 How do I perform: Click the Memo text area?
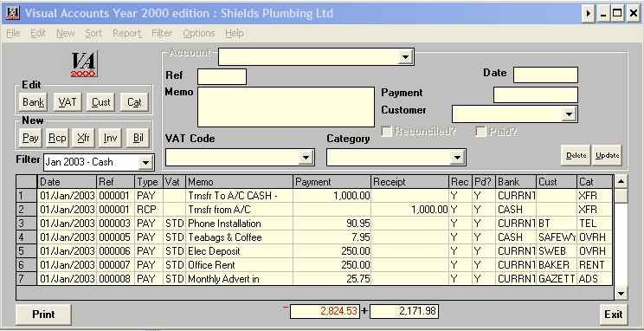pos(286,107)
